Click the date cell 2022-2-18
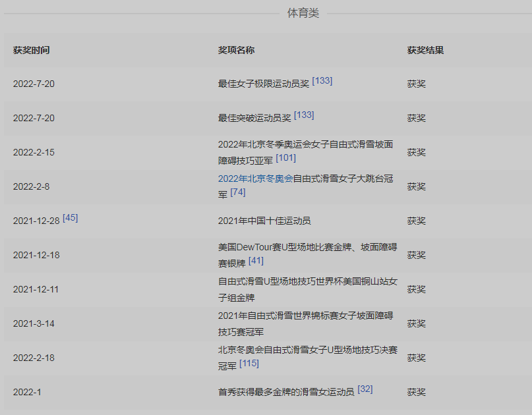532x415 pixels. tap(34, 358)
